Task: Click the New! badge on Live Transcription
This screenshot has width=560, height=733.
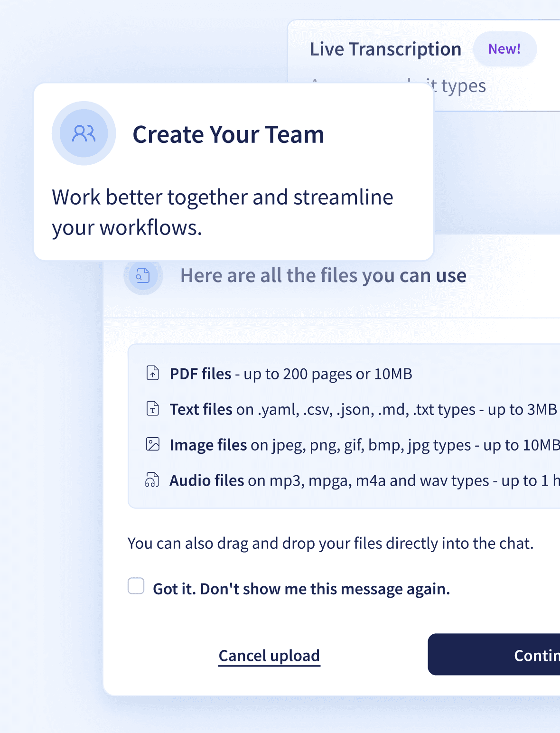Action: (x=505, y=49)
